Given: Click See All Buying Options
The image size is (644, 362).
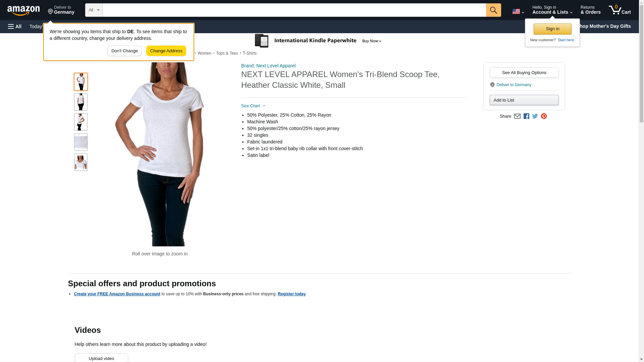Looking at the screenshot, I should tap(524, 73).
